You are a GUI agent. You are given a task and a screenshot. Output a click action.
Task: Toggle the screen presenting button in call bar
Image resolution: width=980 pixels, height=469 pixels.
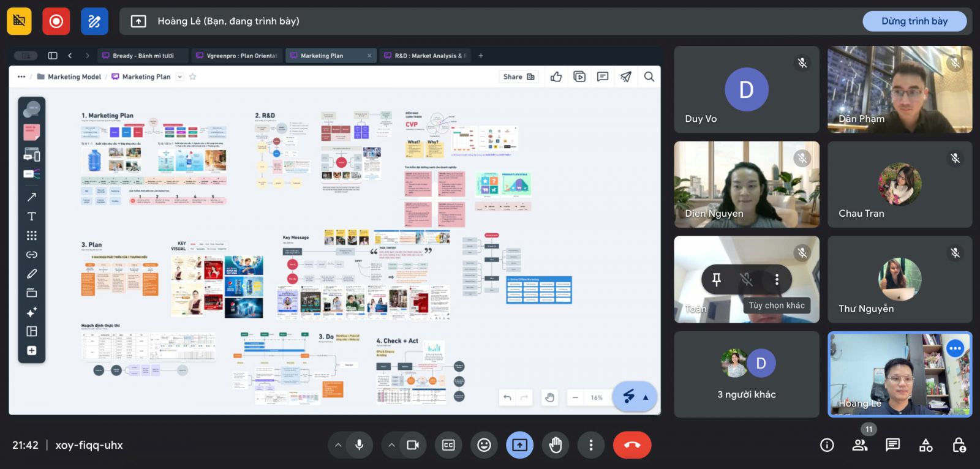pyautogui.click(x=520, y=445)
